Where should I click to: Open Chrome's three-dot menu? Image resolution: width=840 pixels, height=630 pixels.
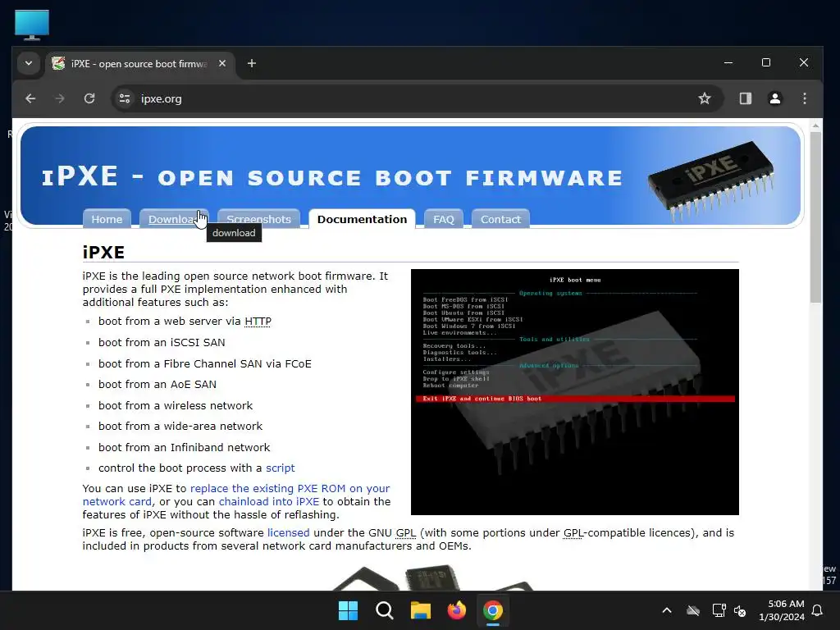[805, 98]
